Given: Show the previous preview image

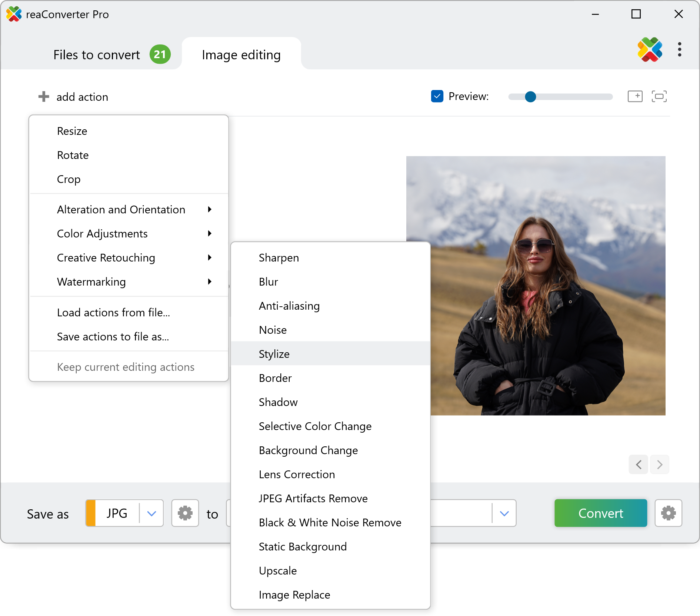Looking at the screenshot, I should point(639,465).
